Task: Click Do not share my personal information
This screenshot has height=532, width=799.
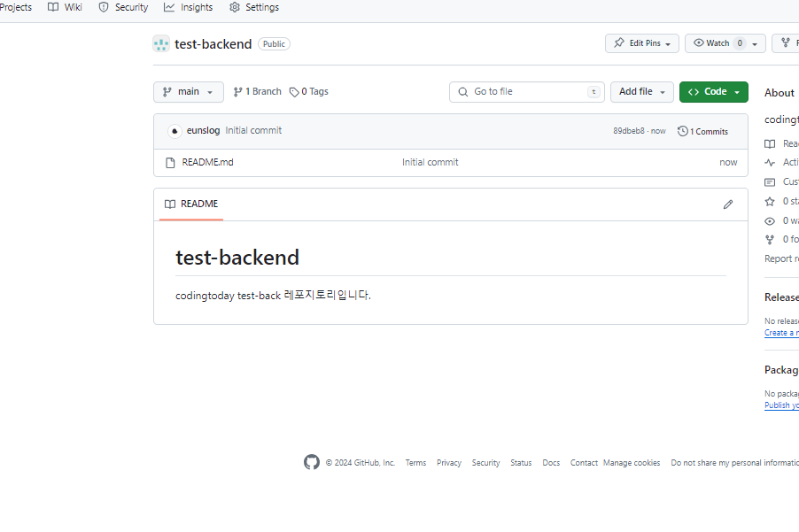Action: [735, 463]
